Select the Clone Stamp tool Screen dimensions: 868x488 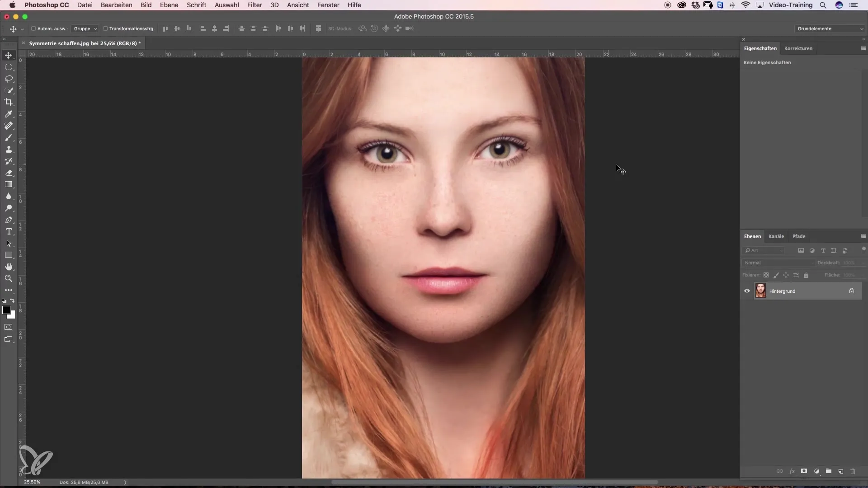coord(9,149)
